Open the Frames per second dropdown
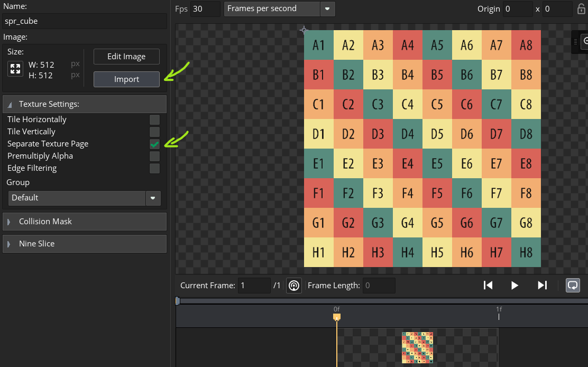 tap(279, 8)
